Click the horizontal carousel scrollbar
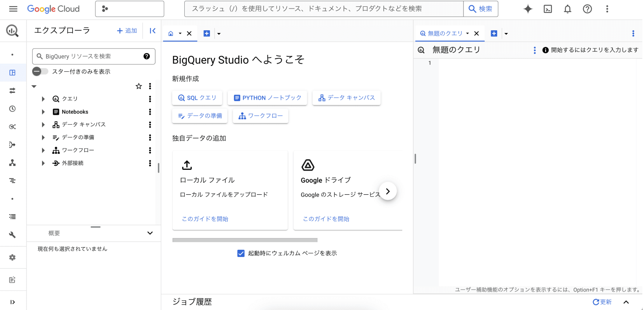Screen dimensions: 644x310 coord(245,240)
